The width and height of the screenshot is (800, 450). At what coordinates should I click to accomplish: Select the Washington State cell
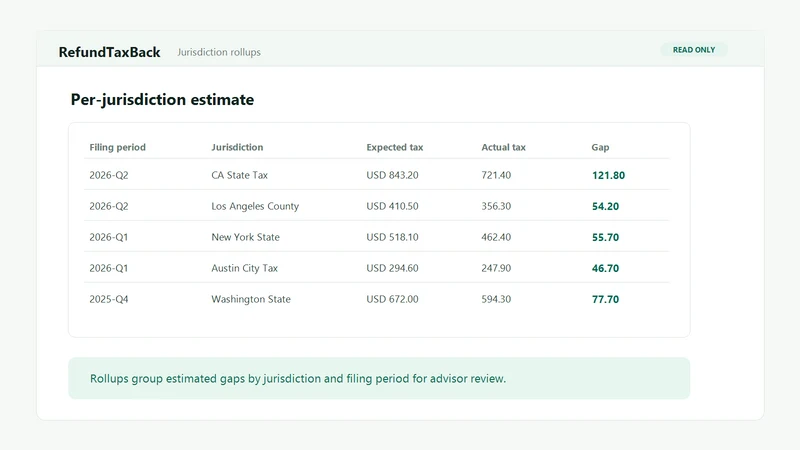(x=251, y=299)
